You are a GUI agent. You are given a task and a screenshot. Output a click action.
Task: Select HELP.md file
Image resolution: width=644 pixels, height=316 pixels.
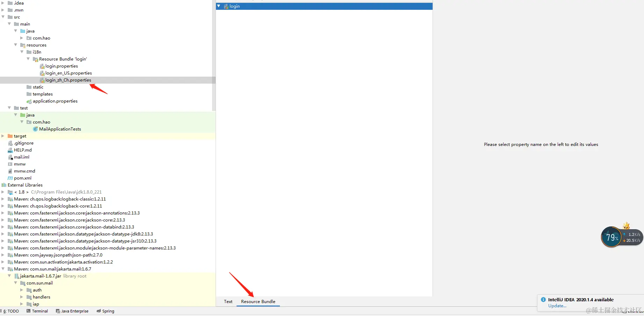point(23,150)
